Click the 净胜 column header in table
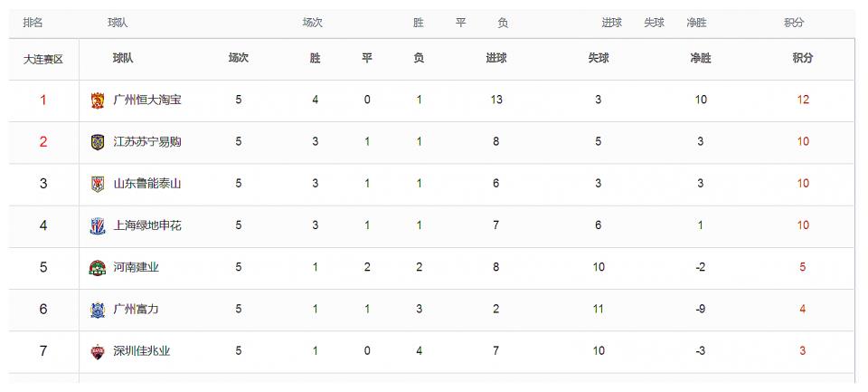 (700, 58)
